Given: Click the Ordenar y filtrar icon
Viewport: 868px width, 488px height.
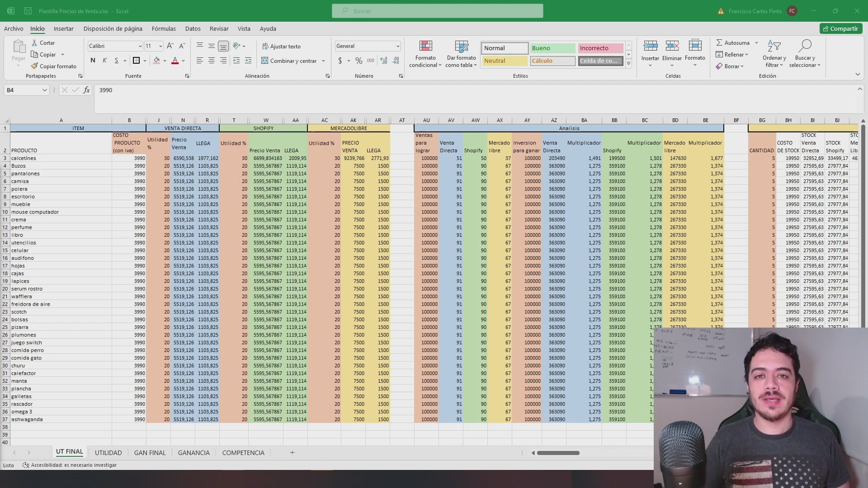Looking at the screenshot, I should tap(774, 46).
